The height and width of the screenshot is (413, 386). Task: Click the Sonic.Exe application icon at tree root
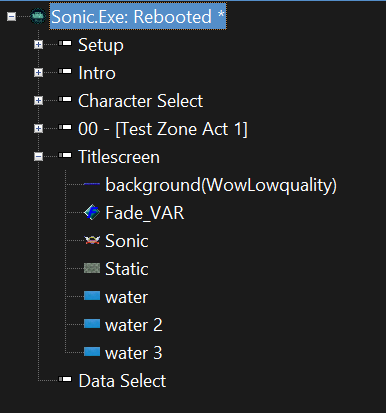click(x=38, y=16)
